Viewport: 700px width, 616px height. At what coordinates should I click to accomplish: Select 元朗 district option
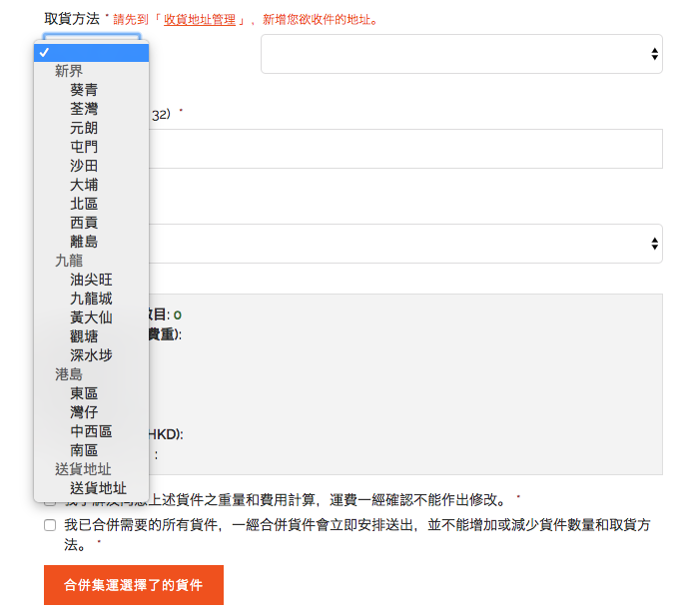84,128
